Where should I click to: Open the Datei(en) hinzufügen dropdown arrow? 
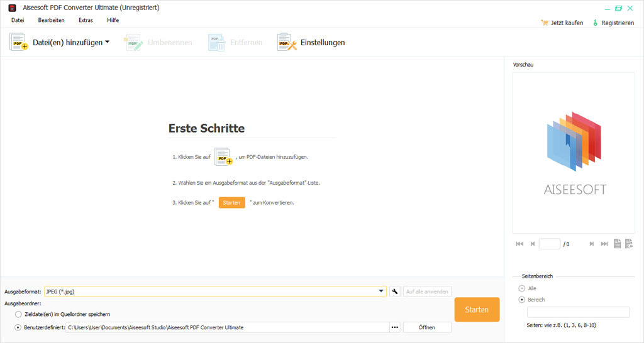click(107, 42)
